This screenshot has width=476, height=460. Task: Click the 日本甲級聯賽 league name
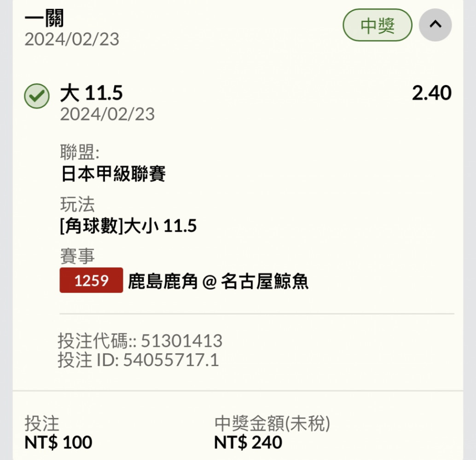point(113,174)
